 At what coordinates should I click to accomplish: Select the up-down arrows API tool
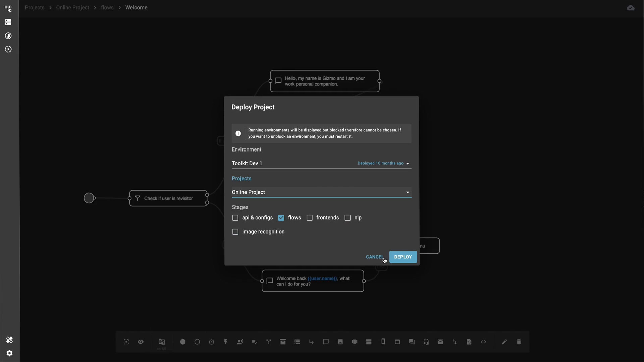tap(455, 342)
